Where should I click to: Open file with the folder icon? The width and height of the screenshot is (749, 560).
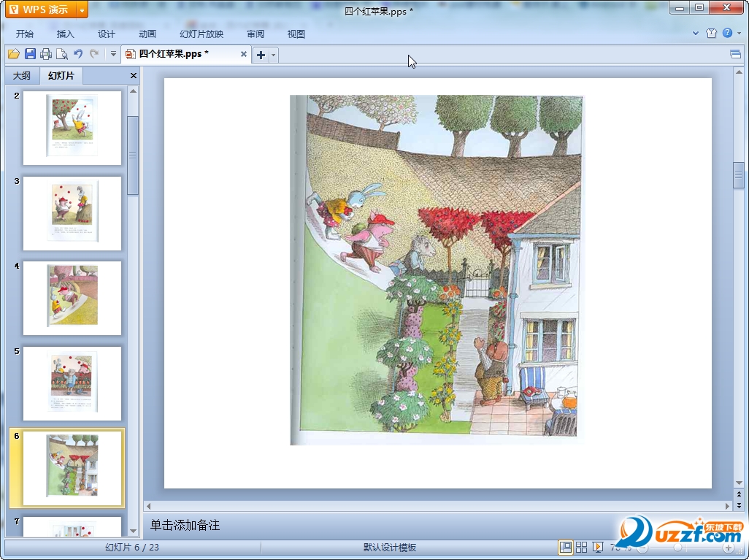(x=13, y=54)
